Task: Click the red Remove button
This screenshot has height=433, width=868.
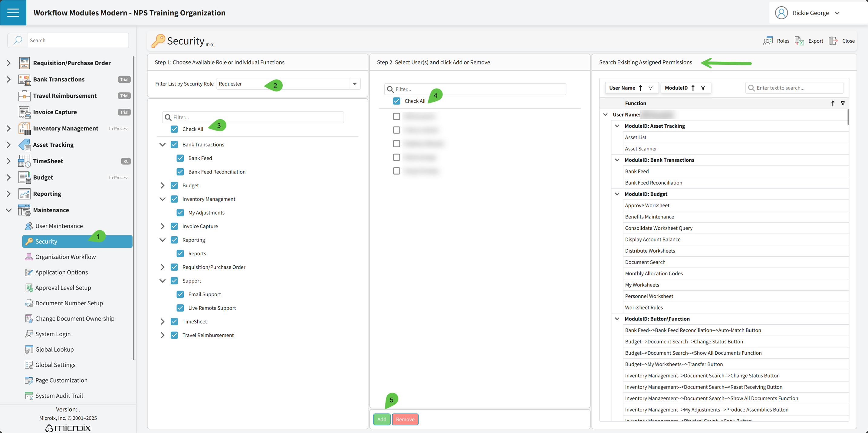Action: click(405, 419)
